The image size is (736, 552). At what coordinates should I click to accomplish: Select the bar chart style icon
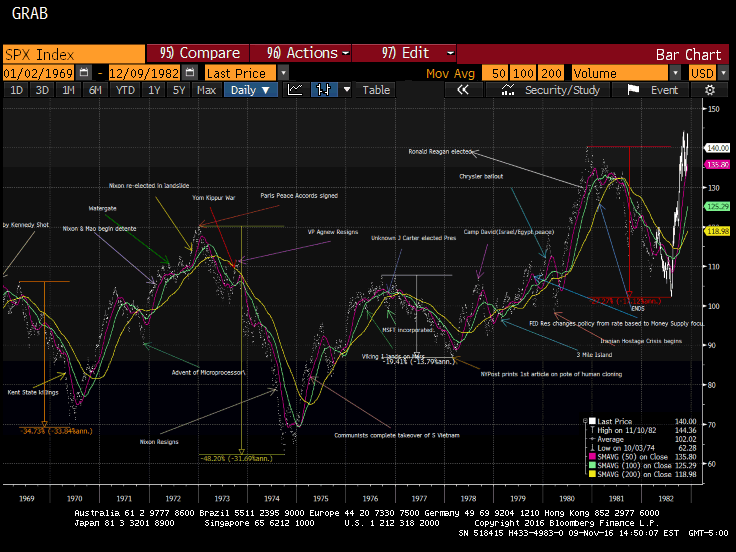click(324, 90)
